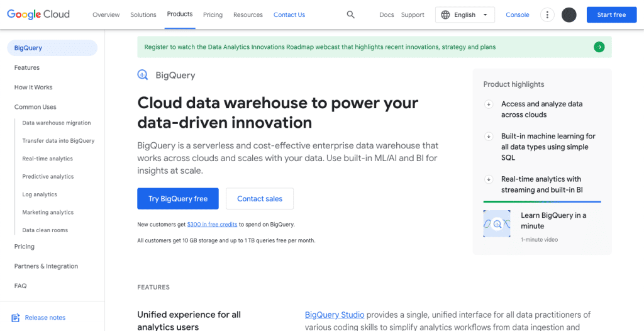Screen dimensions: 644x331
Task: Click 'Learn BigQuery in a minute' title
Action: click(553, 220)
